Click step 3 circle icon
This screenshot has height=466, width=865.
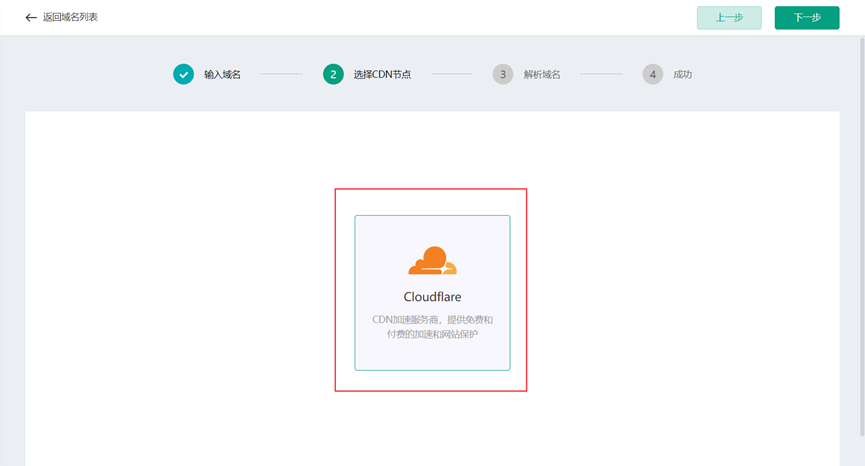(x=503, y=74)
